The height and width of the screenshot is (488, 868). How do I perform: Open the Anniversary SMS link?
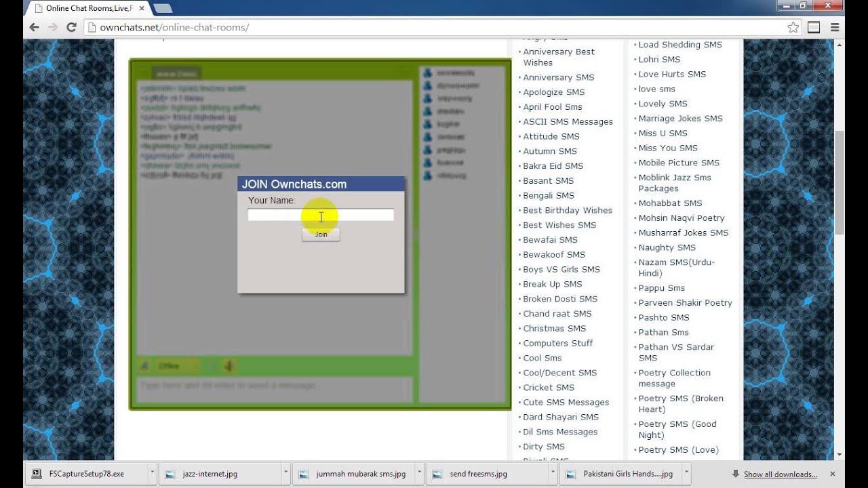coord(558,77)
